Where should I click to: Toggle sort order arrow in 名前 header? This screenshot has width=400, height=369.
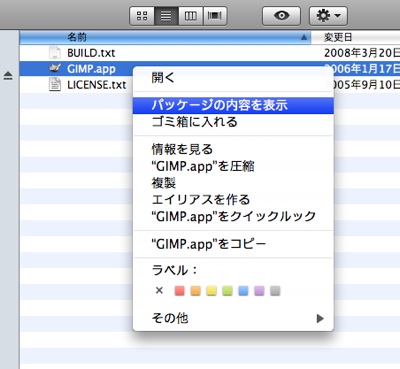[304, 37]
